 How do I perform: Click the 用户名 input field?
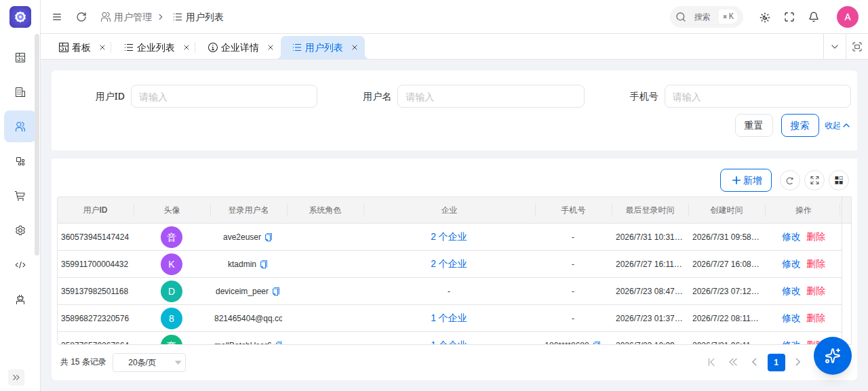(x=491, y=96)
